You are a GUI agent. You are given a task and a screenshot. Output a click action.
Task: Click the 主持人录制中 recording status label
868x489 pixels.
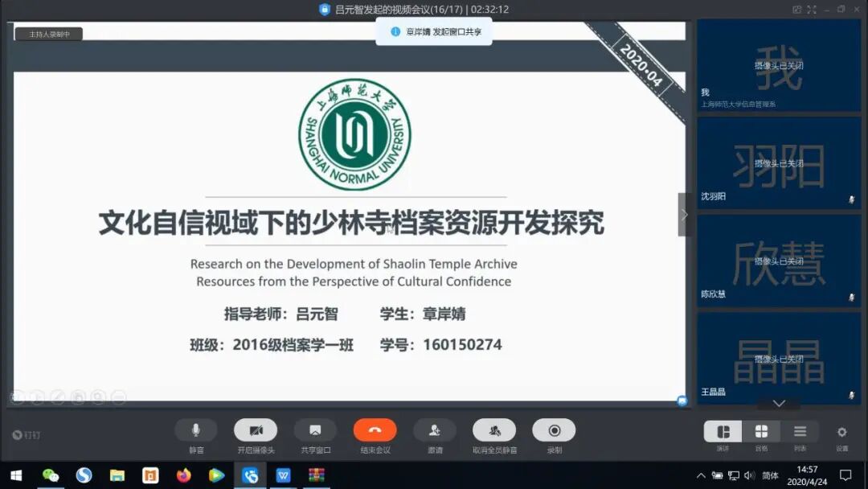click(x=49, y=35)
